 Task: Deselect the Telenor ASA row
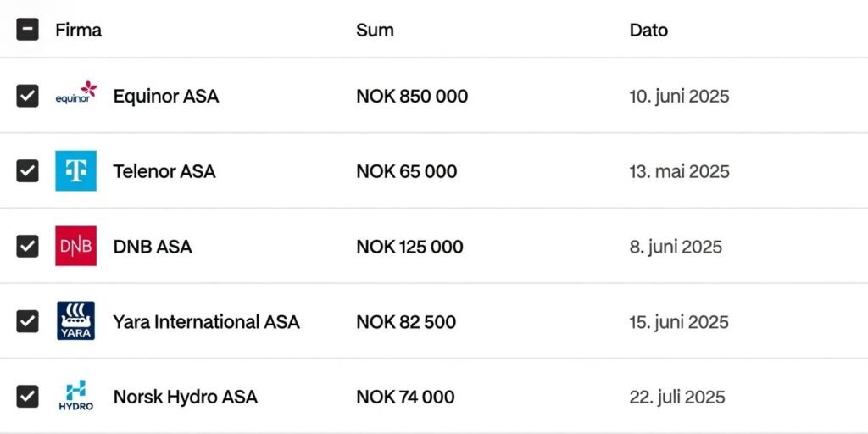(x=27, y=171)
